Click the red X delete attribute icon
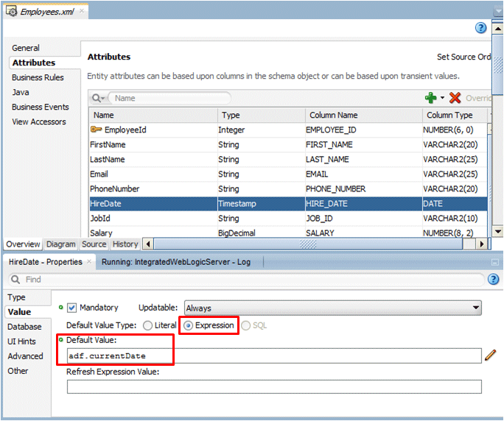The image size is (504, 421). tap(455, 98)
